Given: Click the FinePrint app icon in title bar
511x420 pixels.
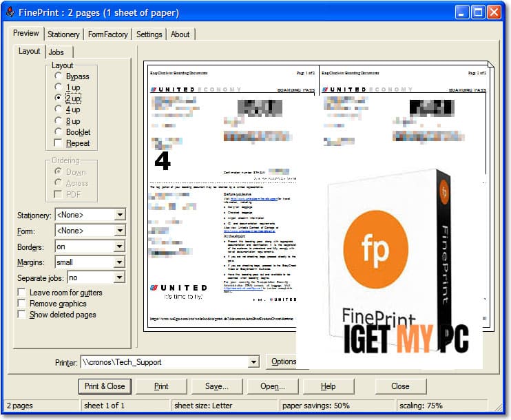Looking at the screenshot, I should point(10,12).
